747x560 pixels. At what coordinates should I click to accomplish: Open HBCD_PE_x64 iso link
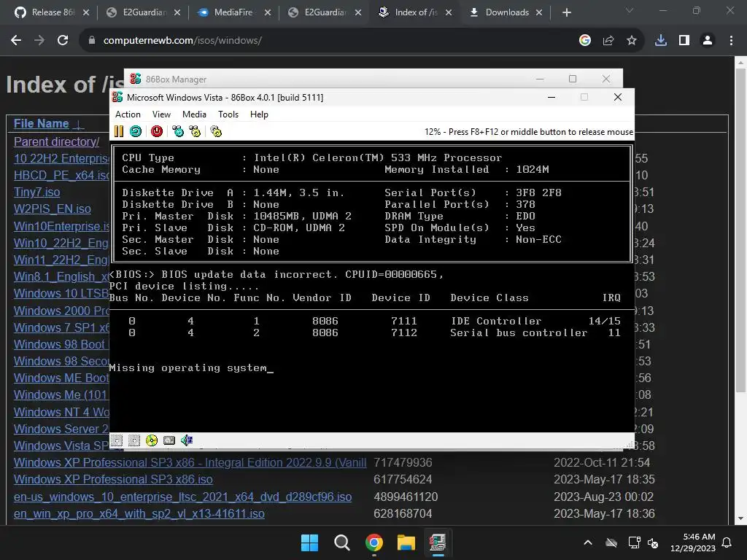(x=61, y=175)
